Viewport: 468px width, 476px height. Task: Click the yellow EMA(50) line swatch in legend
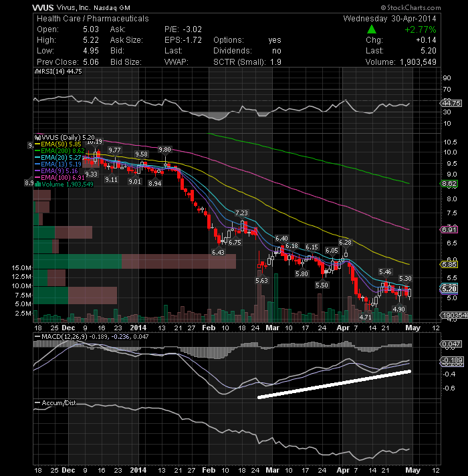tap(37, 144)
